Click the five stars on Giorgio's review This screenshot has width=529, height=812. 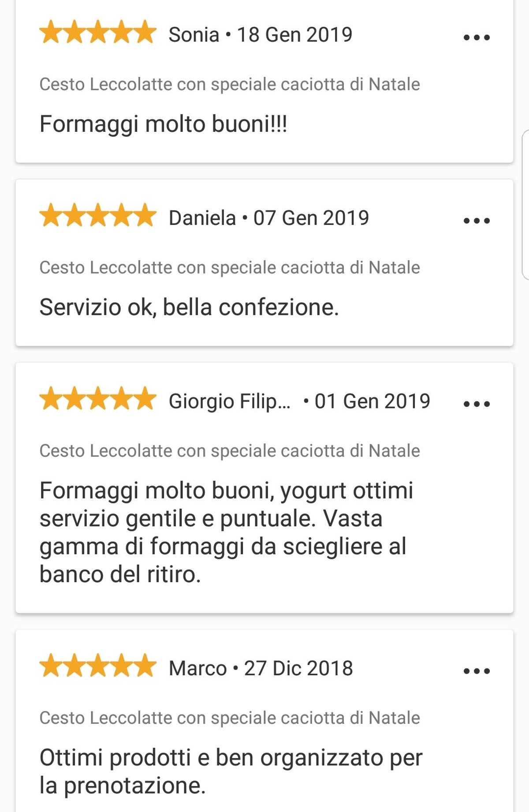pyautogui.click(x=98, y=399)
